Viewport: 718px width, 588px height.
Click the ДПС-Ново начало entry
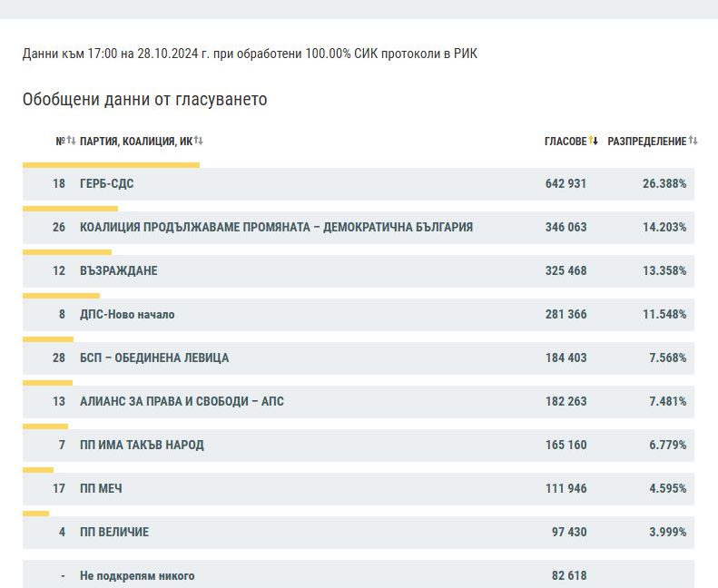coord(127,315)
